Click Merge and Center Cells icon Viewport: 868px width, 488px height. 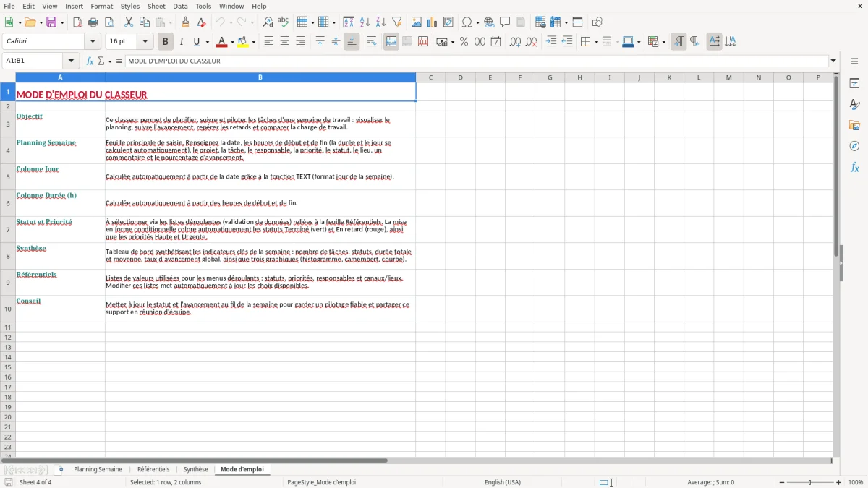391,42
